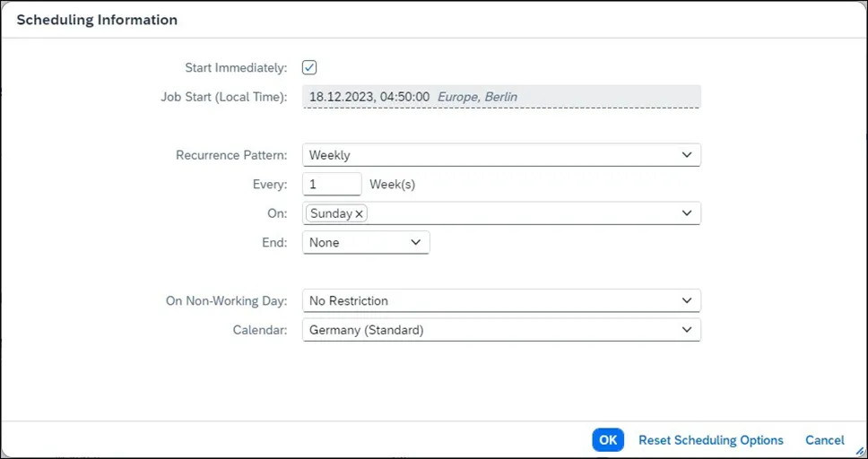The height and width of the screenshot is (459, 868).
Task: Remove the Sunday token with its X icon
Action: [x=360, y=214]
